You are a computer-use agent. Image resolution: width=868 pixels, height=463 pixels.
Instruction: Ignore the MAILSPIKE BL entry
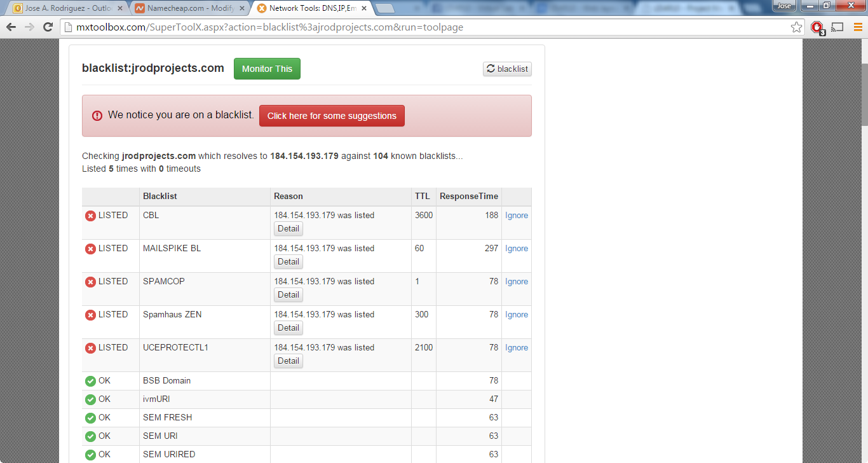517,249
